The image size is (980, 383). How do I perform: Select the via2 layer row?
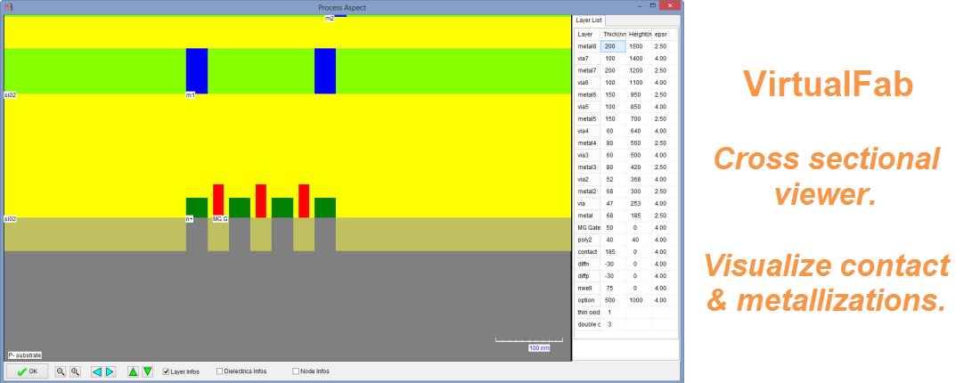[x=626, y=179]
